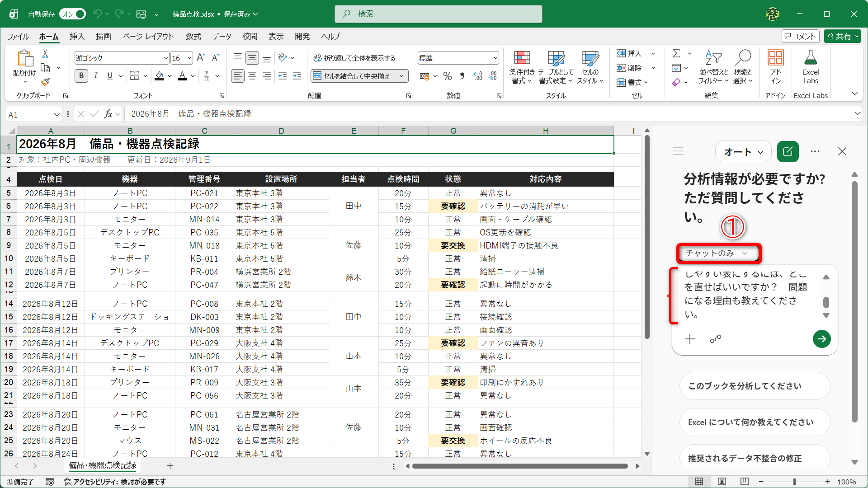Click the insert function fx icon
This screenshot has width=868, height=488.
point(108,114)
